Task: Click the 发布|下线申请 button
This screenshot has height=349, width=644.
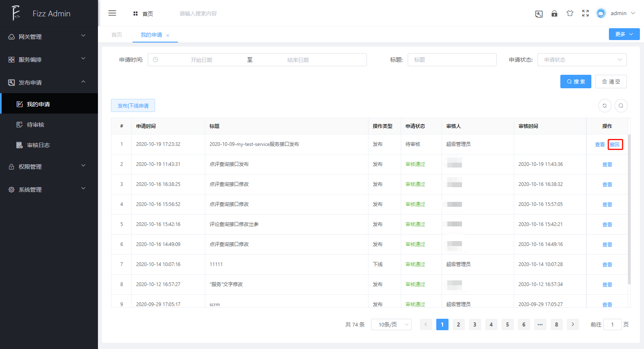Action: [x=133, y=105]
